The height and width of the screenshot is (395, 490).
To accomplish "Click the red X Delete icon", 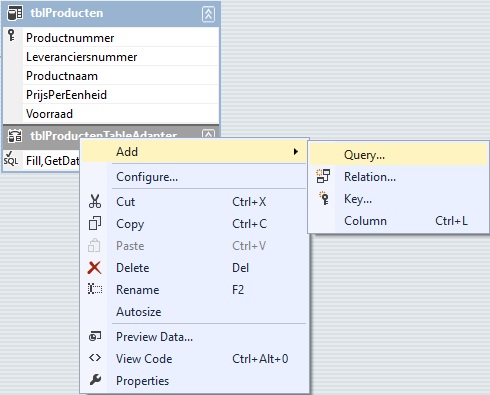I will [x=95, y=267].
